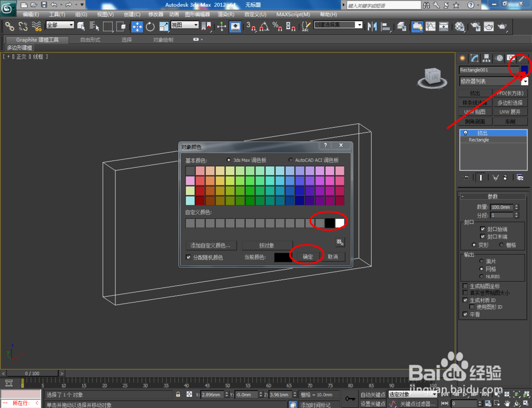Screen dimensions: 532x408
Task: Select the Patch output radio button
Action: [x=481, y=261]
